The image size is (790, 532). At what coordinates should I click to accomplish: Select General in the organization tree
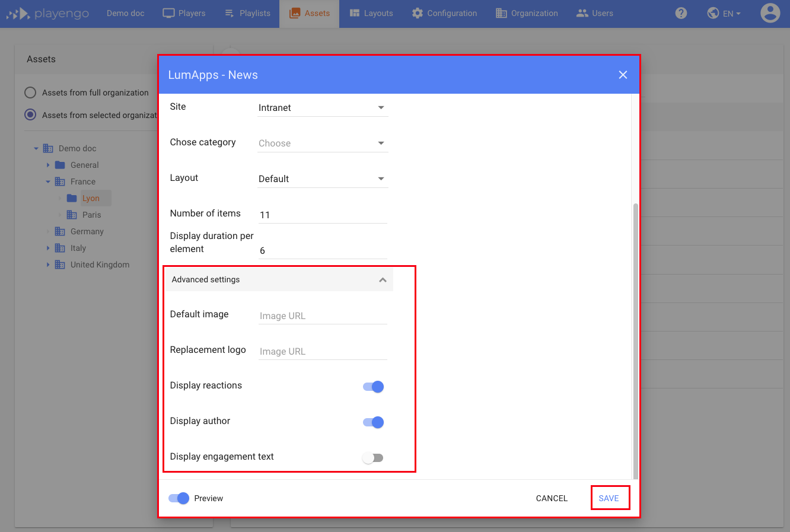point(85,165)
